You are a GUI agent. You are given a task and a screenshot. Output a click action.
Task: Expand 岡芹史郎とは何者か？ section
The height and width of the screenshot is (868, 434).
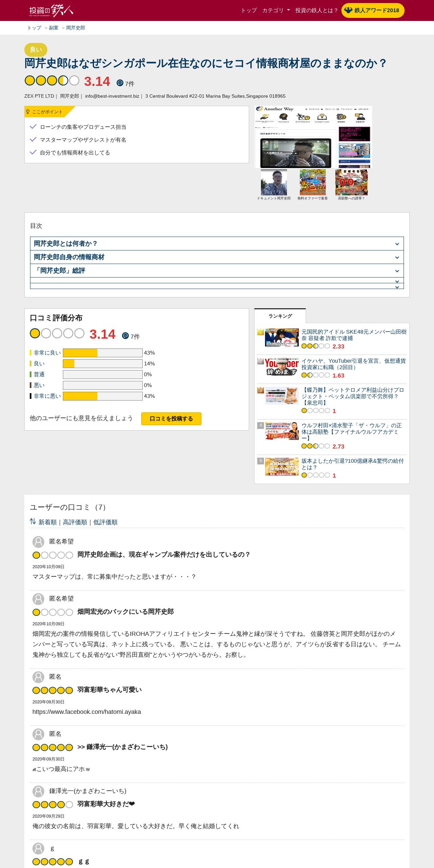tap(217, 244)
